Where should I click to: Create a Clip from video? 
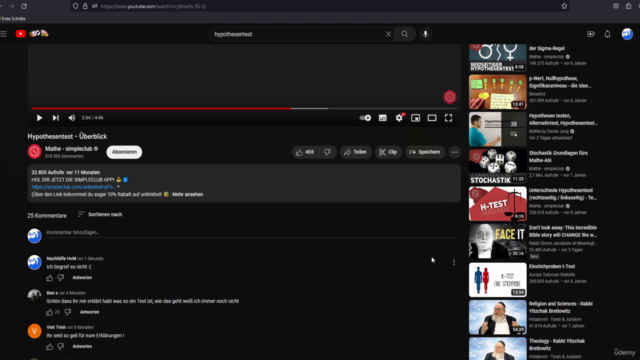[388, 152]
